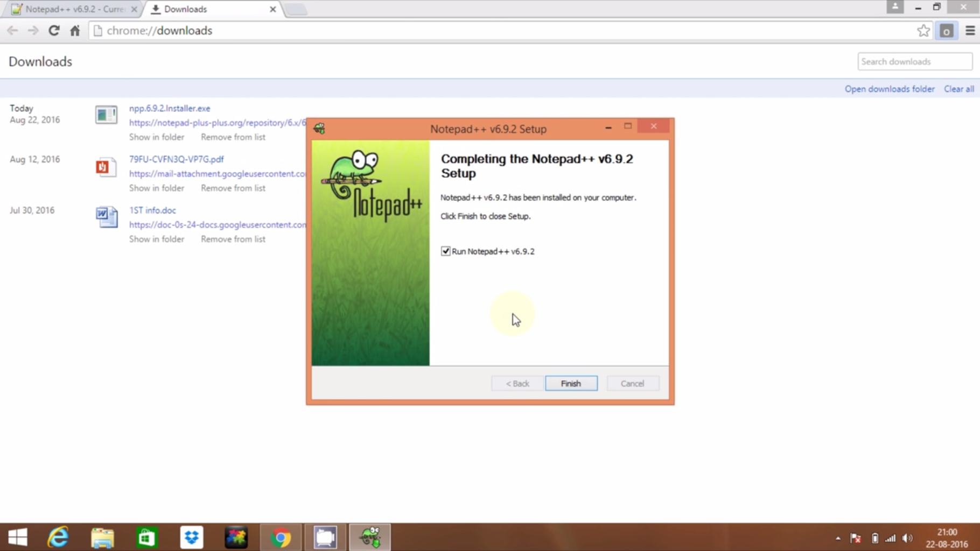Click the Chrome user profile icon
This screenshot has width=980, height=551.
click(895, 7)
